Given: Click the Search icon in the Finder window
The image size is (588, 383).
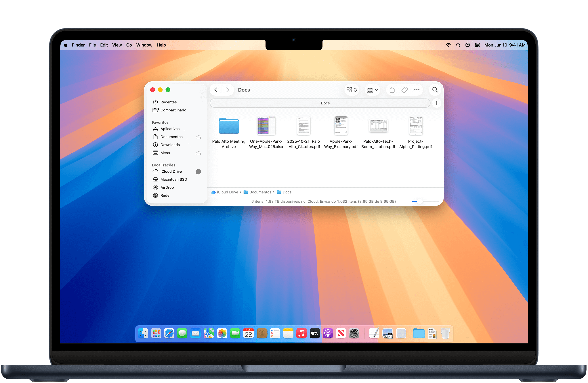Looking at the screenshot, I should click(x=435, y=90).
